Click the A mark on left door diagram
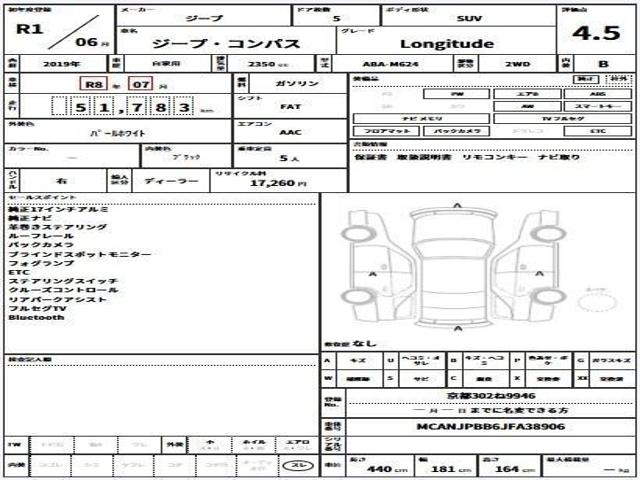This screenshot has height=480, width=640. coord(372,274)
